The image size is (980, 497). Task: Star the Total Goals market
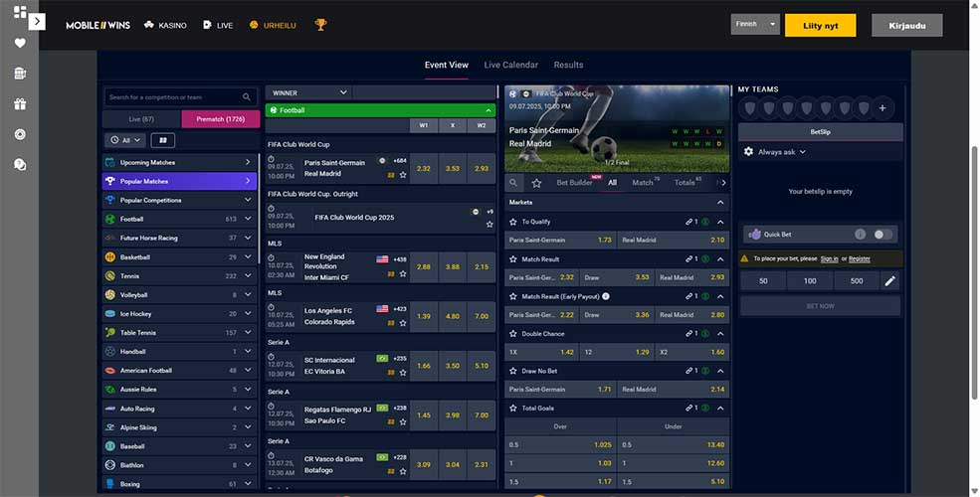[513, 409]
